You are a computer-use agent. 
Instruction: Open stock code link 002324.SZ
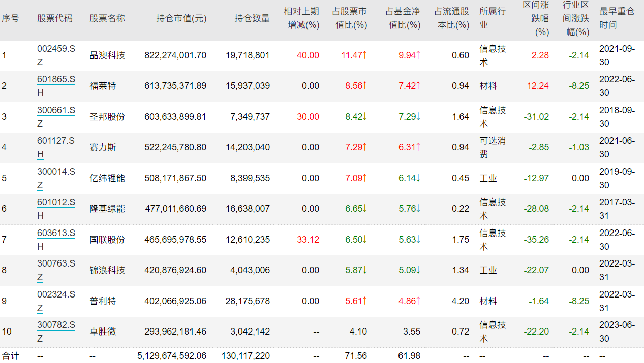56,301
